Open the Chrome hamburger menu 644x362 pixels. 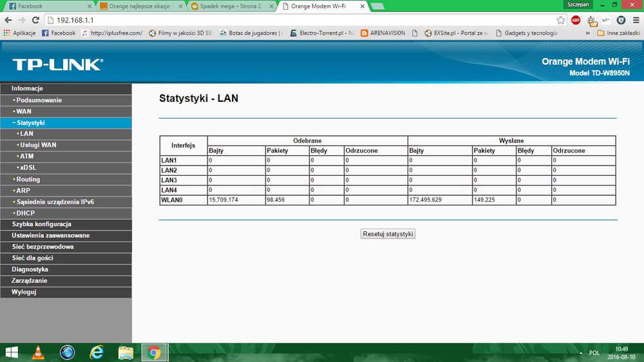[x=635, y=20]
